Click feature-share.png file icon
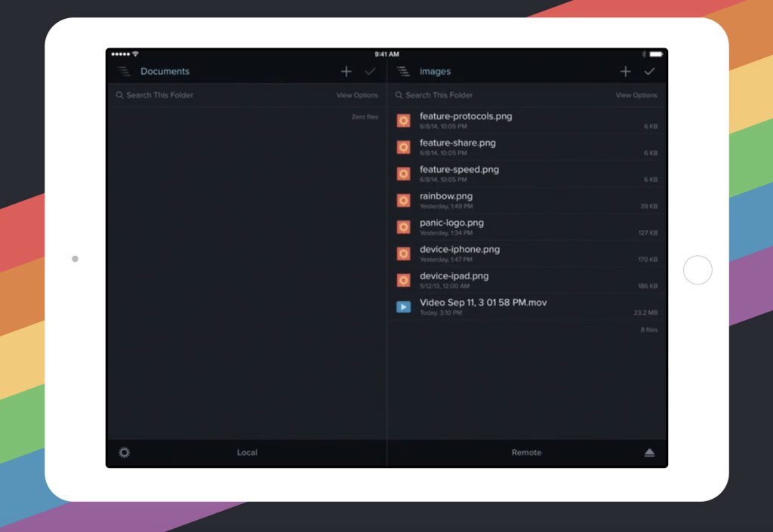773x532 pixels. [x=403, y=147]
